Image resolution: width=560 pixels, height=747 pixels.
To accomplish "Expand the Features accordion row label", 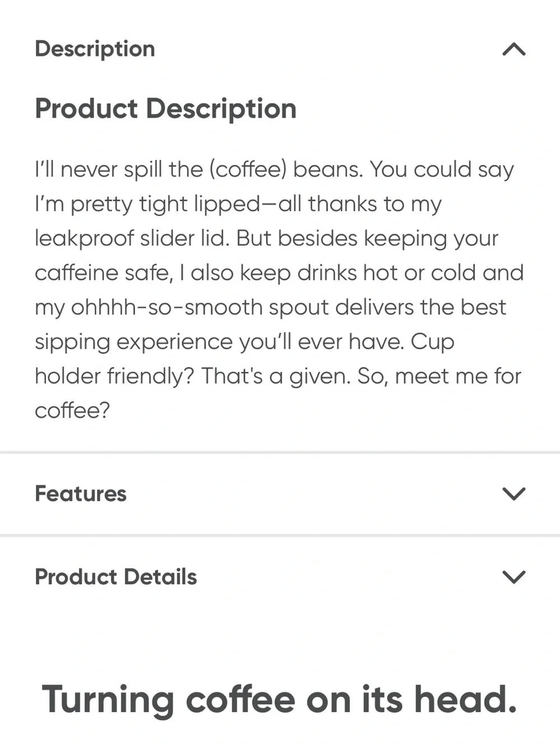I will 81,494.
